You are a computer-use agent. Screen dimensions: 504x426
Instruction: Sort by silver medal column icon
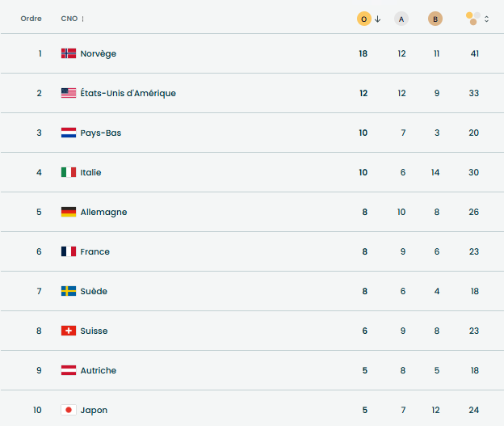click(x=401, y=19)
